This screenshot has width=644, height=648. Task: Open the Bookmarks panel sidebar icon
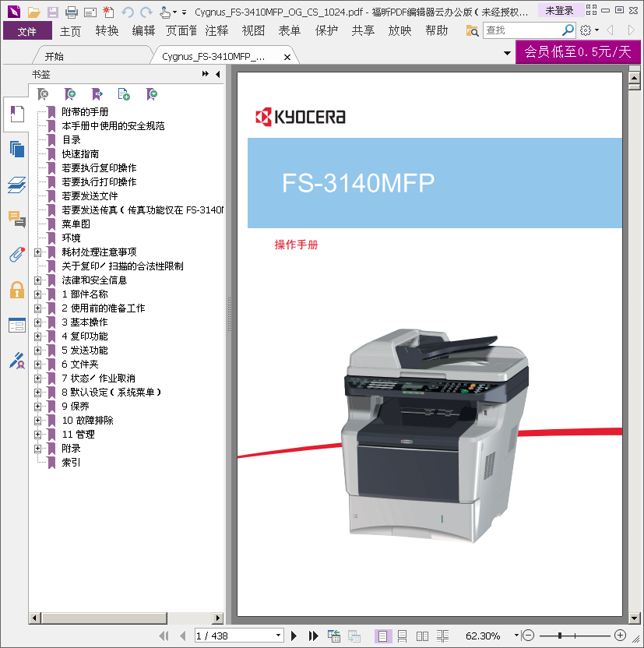point(17,114)
